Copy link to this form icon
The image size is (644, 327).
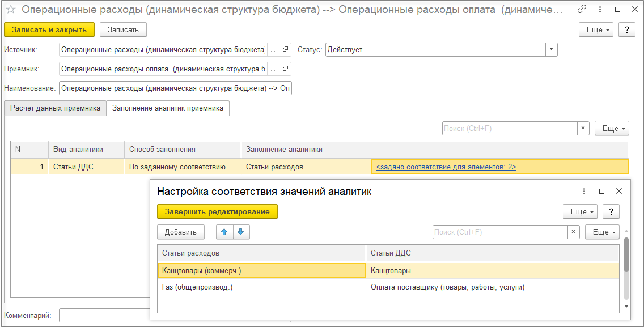click(x=582, y=10)
